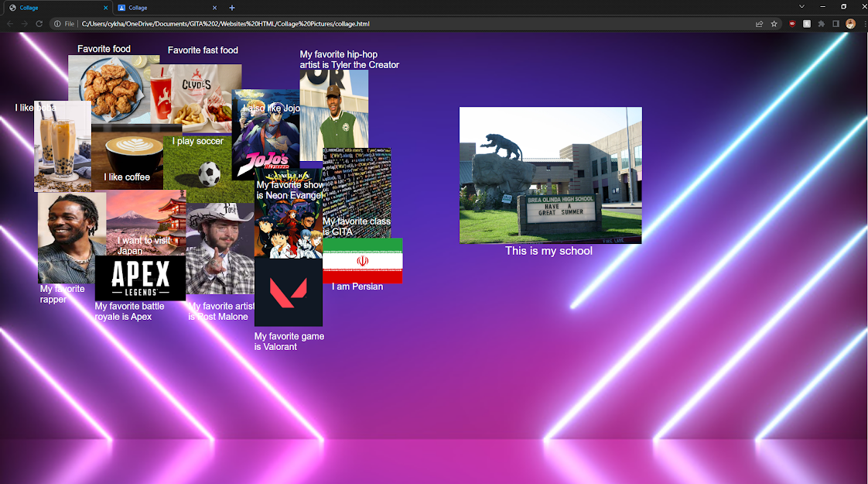Bookmark this page with the star icon
Image resolution: width=868 pixels, height=484 pixels.
[774, 24]
